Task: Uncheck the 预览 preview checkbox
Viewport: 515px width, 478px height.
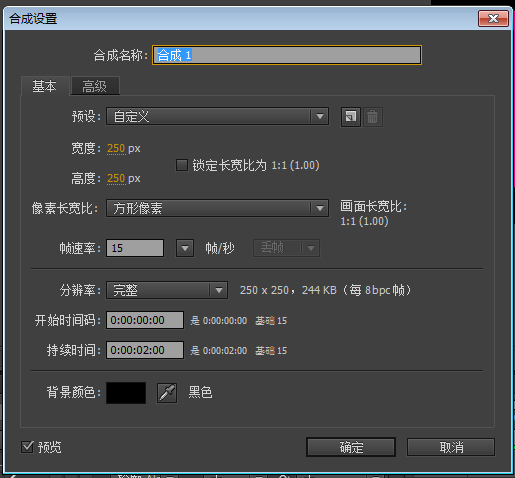Action: pos(27,447)
